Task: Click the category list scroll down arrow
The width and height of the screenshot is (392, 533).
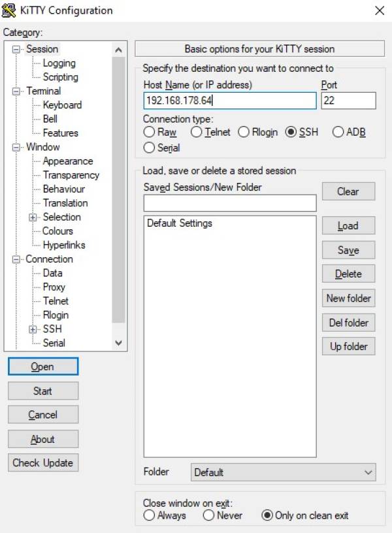Action: click(118, 343)
